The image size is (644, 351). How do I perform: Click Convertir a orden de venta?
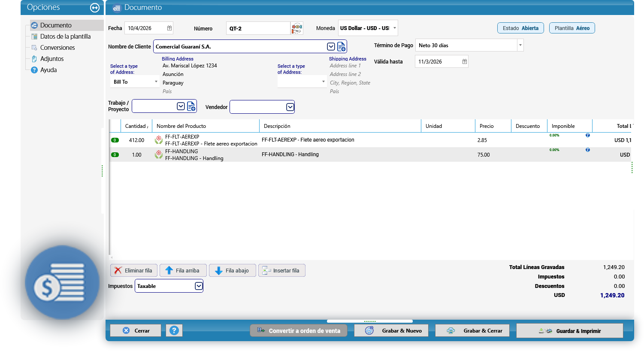[x=299, y=330]
